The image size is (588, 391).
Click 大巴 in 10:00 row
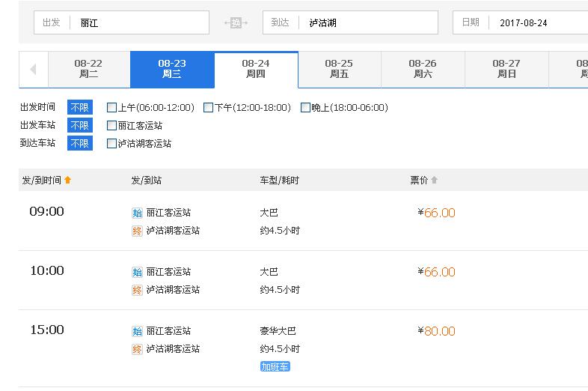point(269,272)
